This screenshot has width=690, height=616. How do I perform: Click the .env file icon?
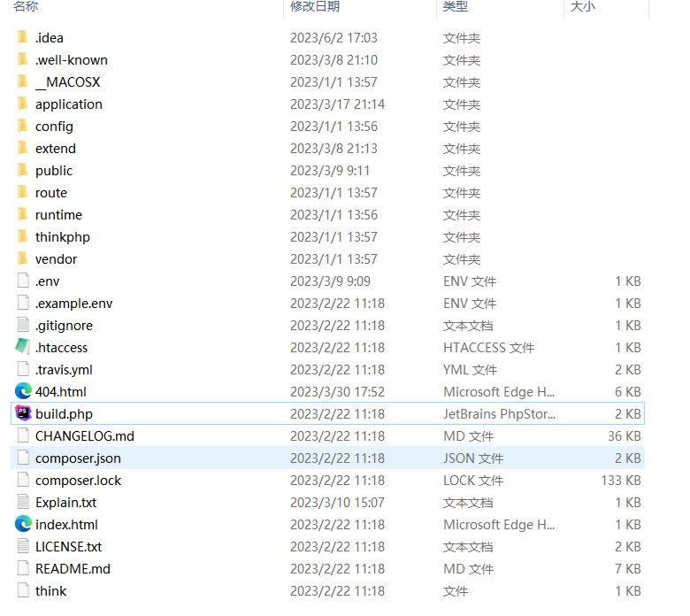[x=23, y=281]
